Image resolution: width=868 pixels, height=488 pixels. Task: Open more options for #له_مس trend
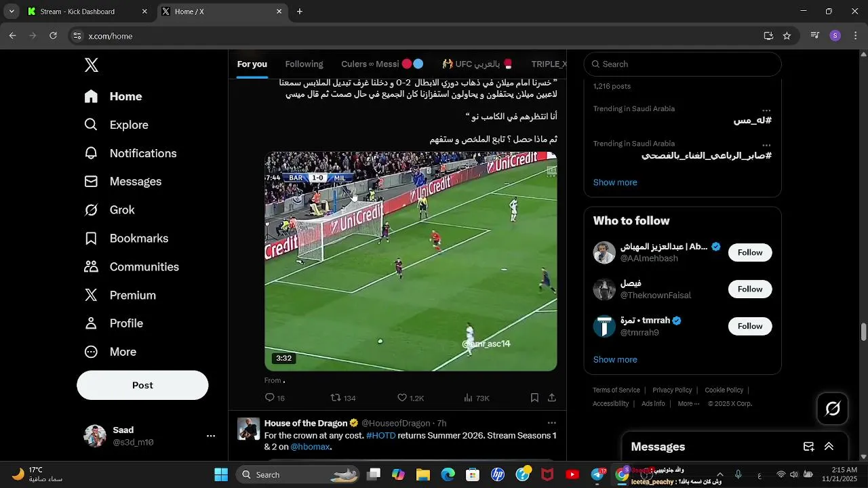click(x=766, y=109)
